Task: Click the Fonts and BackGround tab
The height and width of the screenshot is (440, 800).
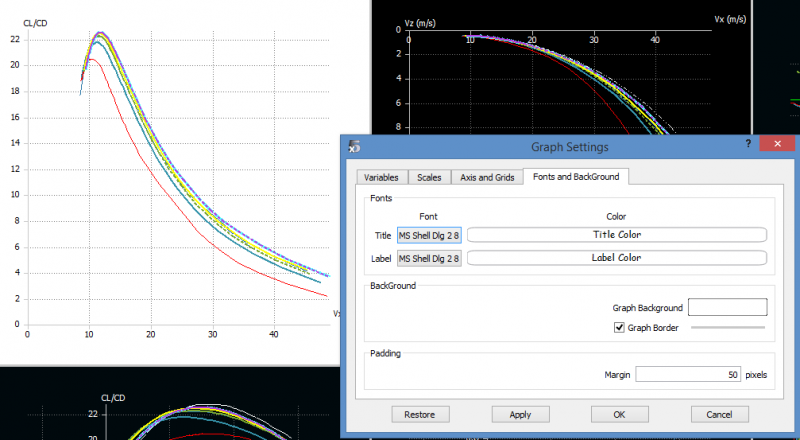Action: 575,177
